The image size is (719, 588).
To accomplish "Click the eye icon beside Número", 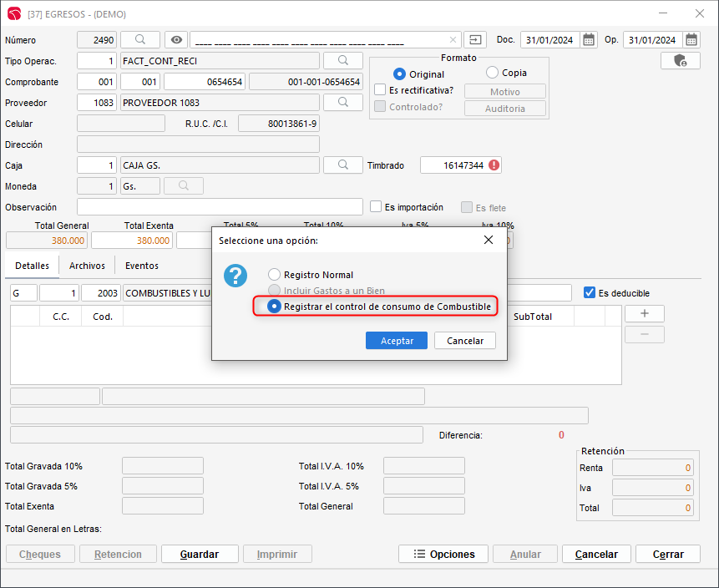I will (x=175, y=39).
